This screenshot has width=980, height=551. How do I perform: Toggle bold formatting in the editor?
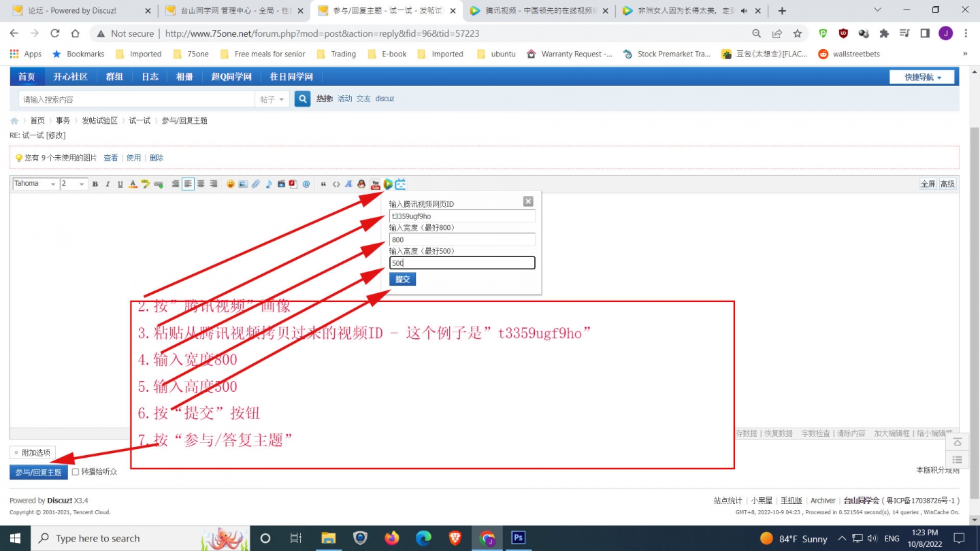coord(95,184)
